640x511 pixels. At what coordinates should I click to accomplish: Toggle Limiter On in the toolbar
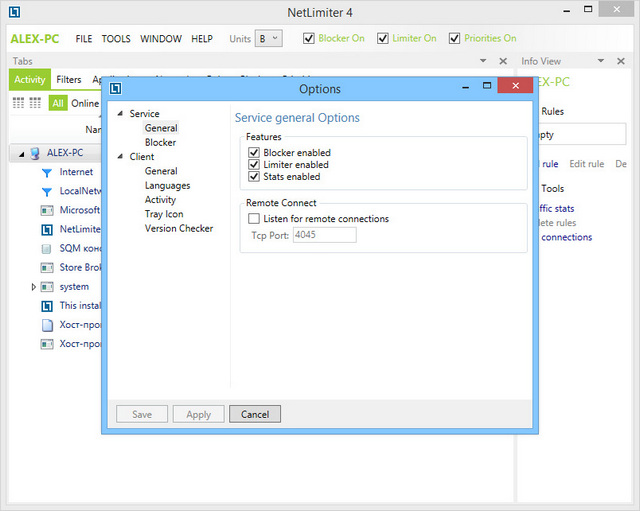tap(385, 39)
